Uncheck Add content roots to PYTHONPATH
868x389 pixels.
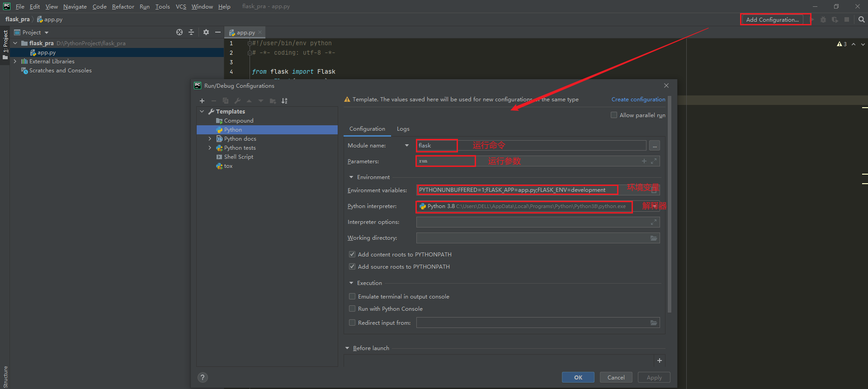click(352, 254)
